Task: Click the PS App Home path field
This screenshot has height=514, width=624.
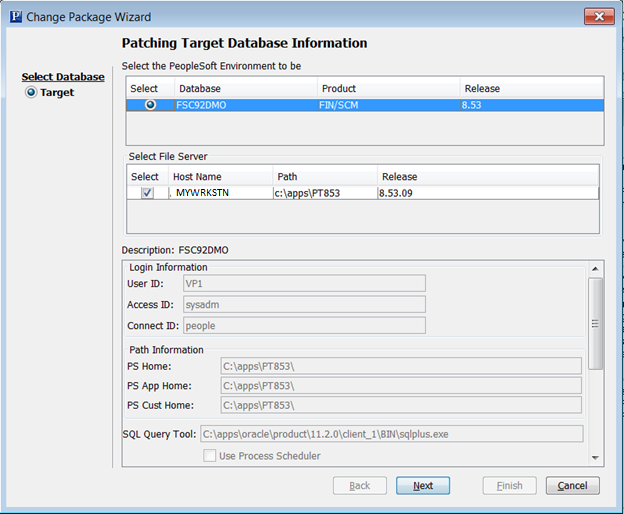Action: (x=401, y=386)
